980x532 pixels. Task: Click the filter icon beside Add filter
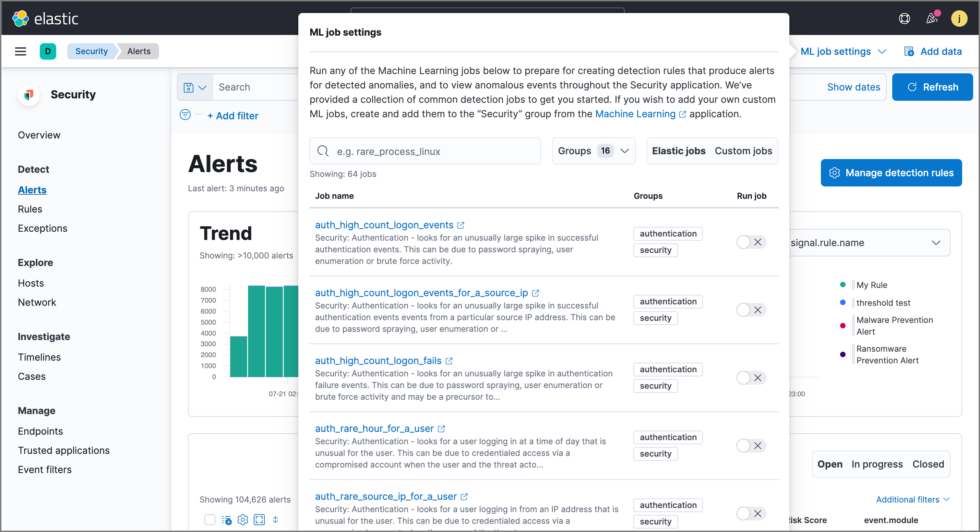pos(184,114)
